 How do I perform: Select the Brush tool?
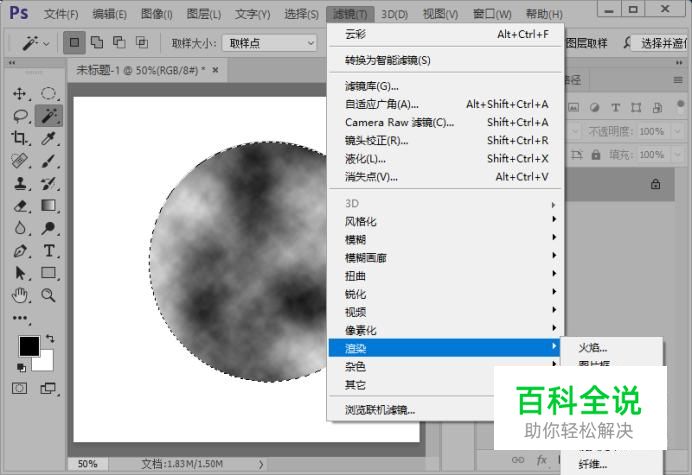[x=49, y=161]
